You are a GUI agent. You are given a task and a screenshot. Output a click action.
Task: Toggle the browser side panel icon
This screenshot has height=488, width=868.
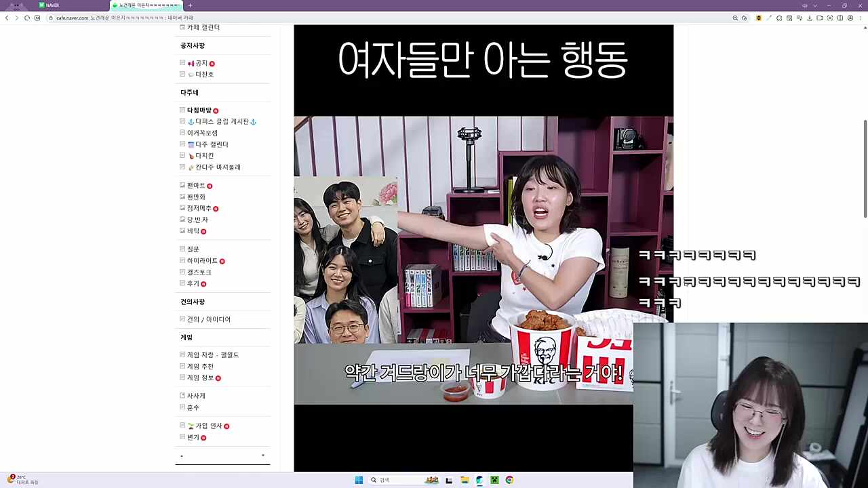840,18
